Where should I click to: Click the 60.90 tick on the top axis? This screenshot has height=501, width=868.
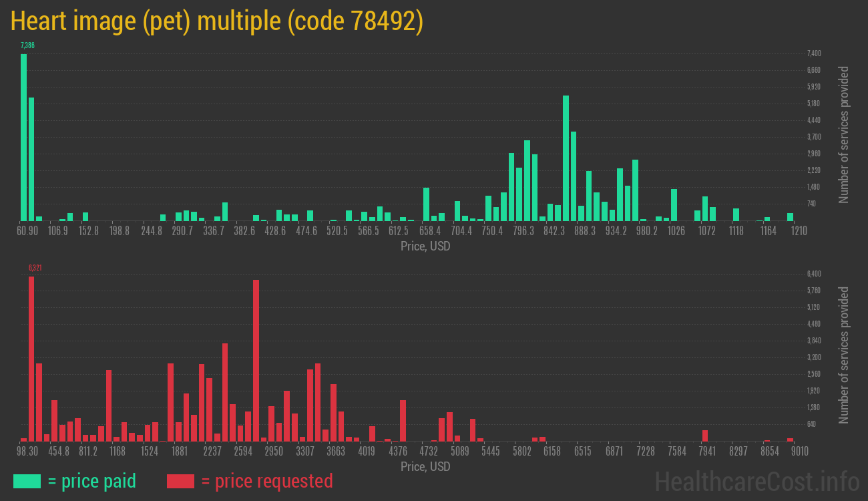[27, 230]
